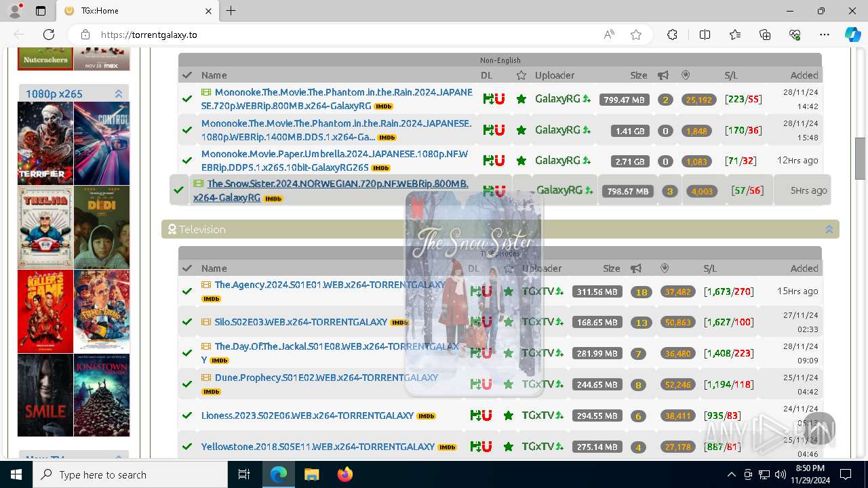Open Windows Start menu
The width and height of the screenshot is (868, 488).
coord(16,474)
